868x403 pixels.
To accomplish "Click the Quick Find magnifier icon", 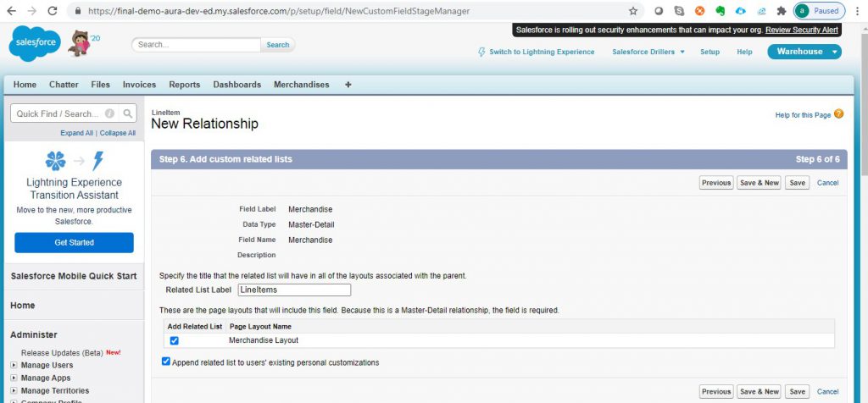I will point(127,113).
